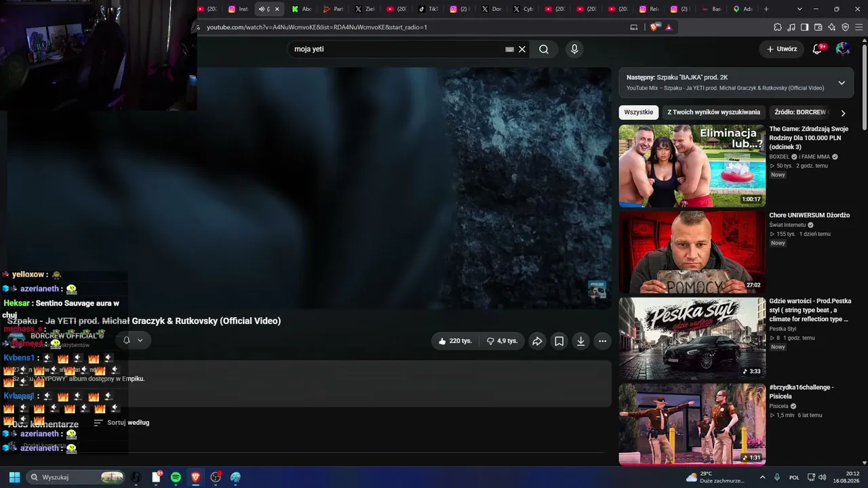Open media control music note icon
This screenshot has width=868, height=488.
click(791, 27)
